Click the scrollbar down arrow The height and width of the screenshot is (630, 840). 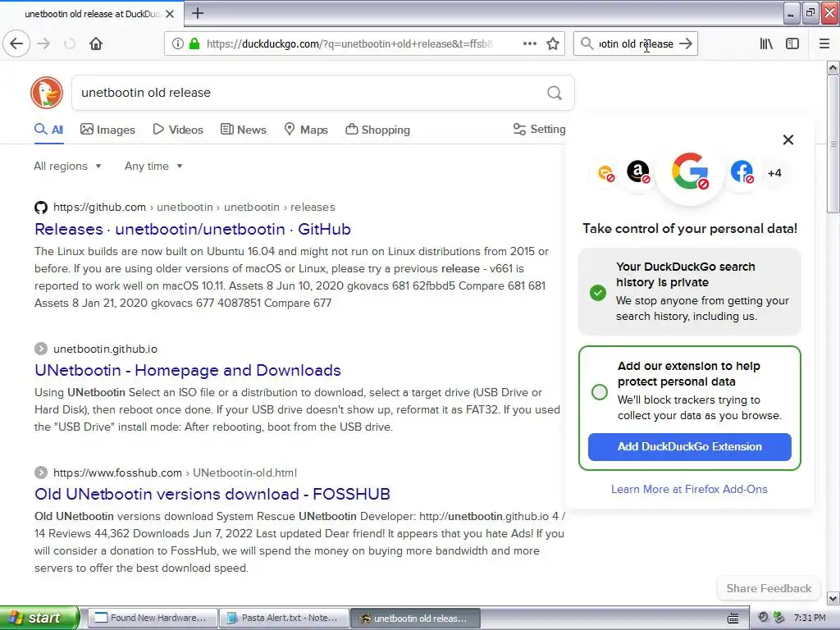[833, 598]
